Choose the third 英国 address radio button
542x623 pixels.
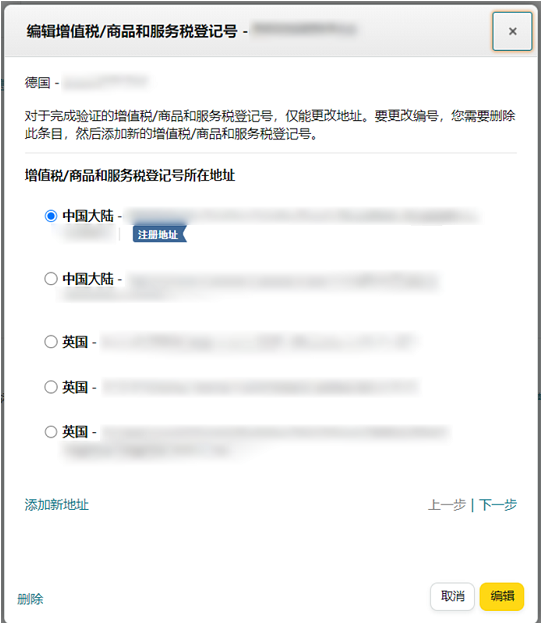(x=51, y=432)
